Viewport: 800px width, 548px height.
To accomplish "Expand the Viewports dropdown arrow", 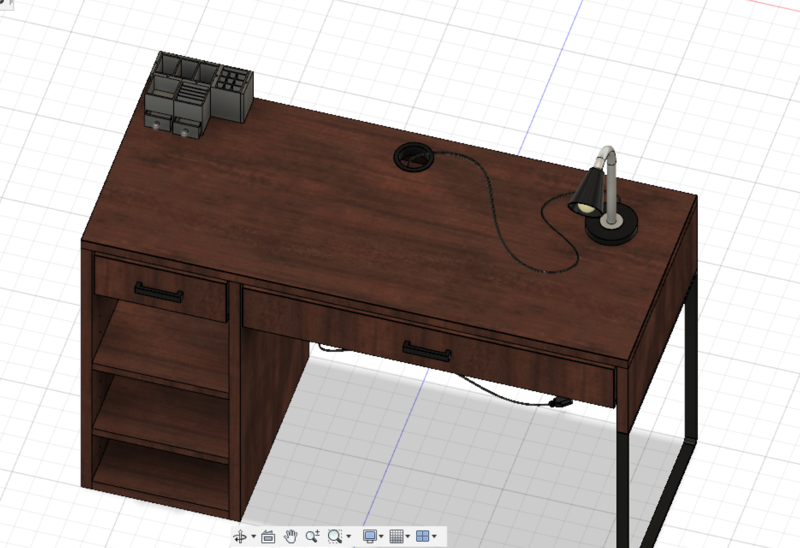I will point(434,536).
